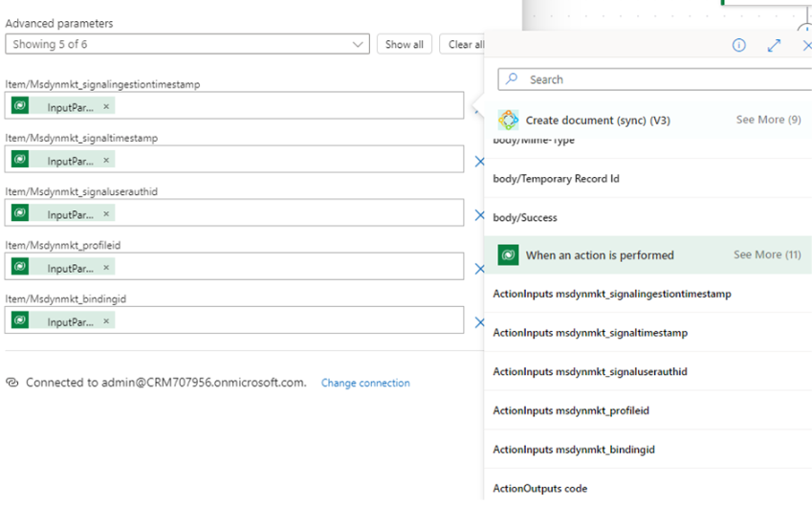Click the info icon in dynamic content panel
812x507 pixels.
(739, 46)
